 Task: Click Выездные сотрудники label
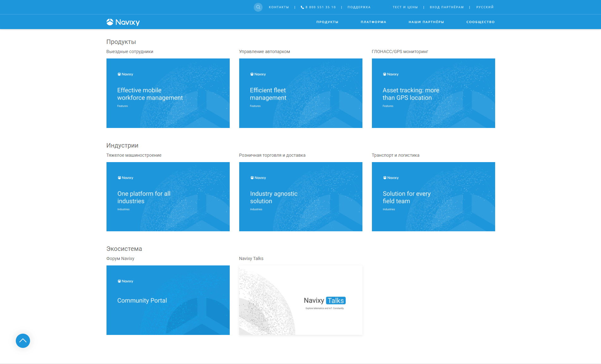[130, 52]
